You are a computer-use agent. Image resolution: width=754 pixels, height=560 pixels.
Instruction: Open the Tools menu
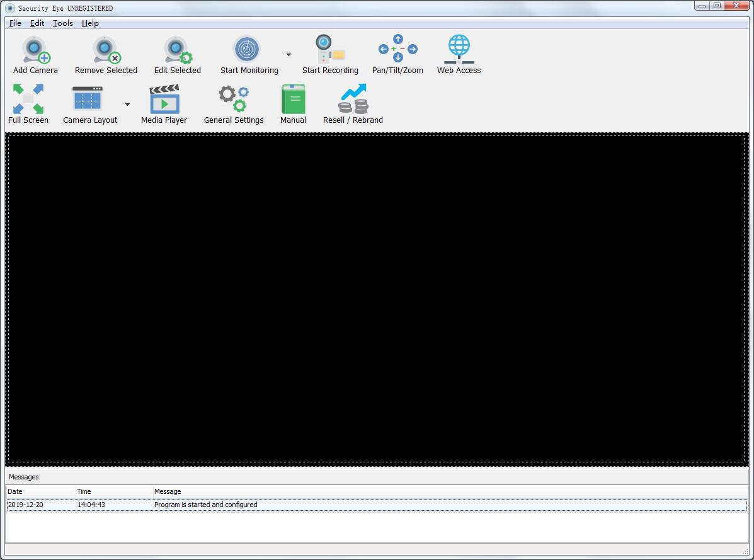pos(62,23)
